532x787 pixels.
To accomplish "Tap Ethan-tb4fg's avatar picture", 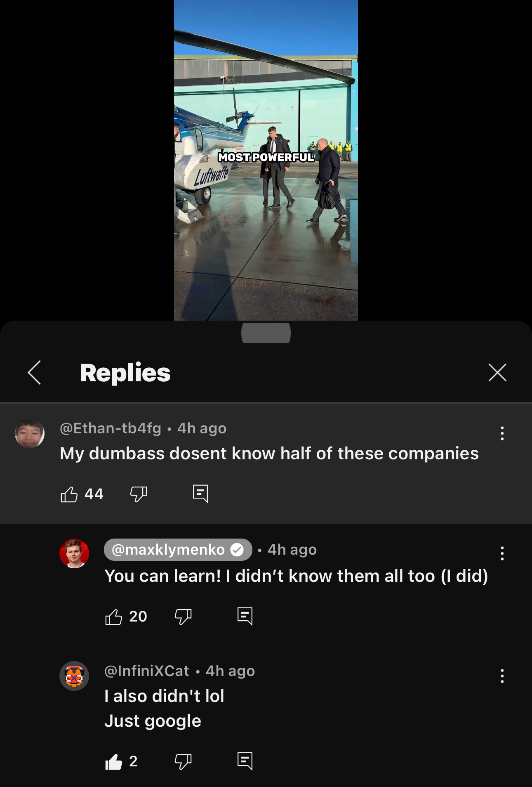I will 30,434.
